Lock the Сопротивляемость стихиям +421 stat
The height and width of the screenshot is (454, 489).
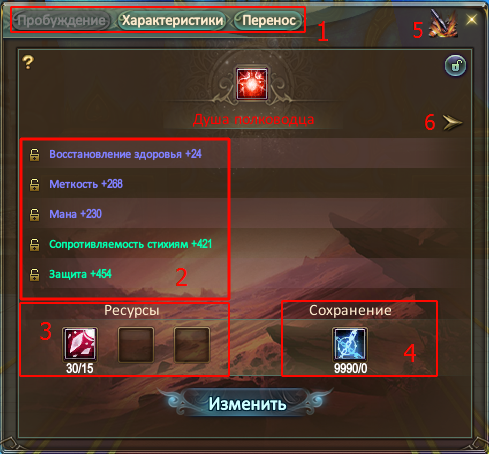34,245
